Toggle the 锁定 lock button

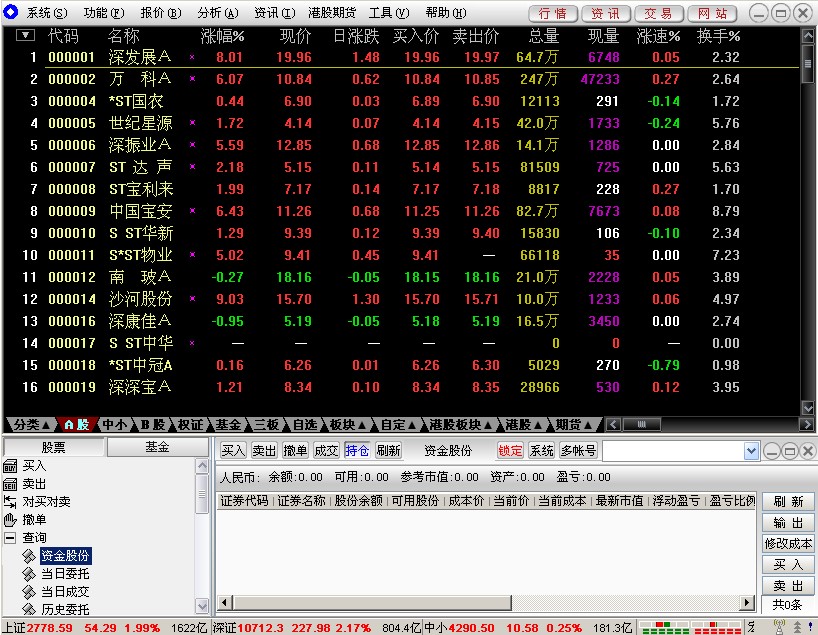click(510, 450)
